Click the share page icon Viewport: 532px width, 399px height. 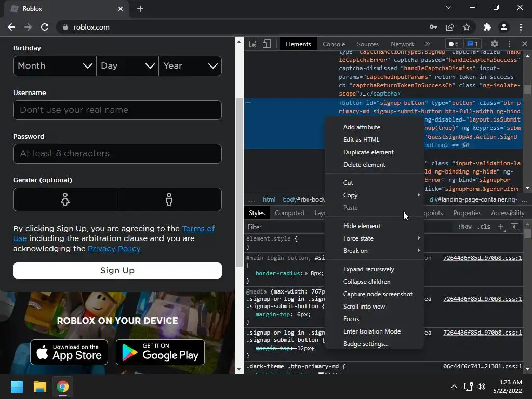click(450, 27)
